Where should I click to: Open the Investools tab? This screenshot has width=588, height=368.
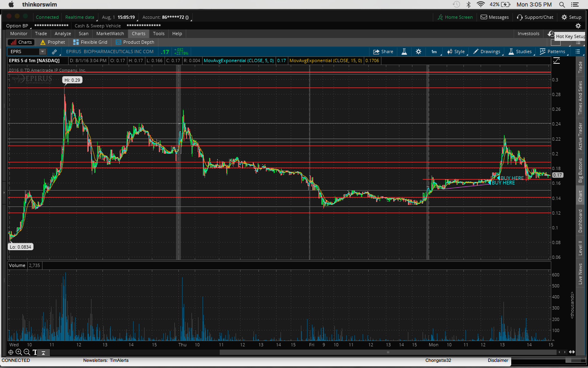528,34
